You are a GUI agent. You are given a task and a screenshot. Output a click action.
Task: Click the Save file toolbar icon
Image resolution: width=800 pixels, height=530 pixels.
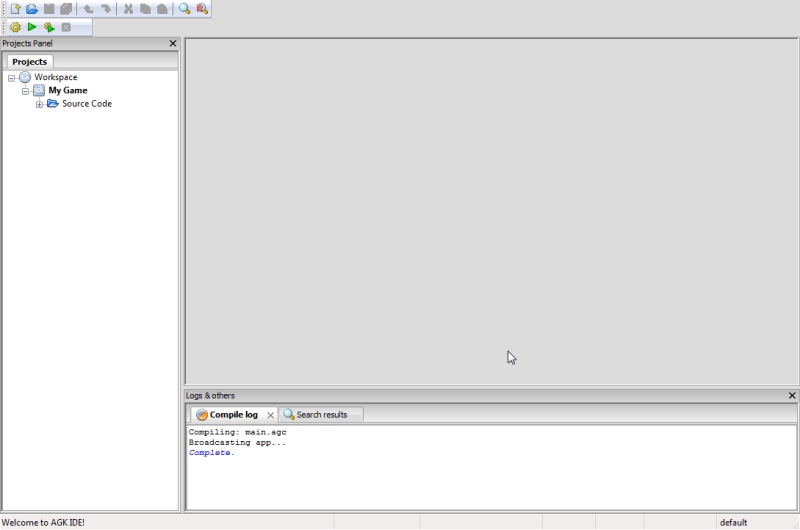coord(49,9)
